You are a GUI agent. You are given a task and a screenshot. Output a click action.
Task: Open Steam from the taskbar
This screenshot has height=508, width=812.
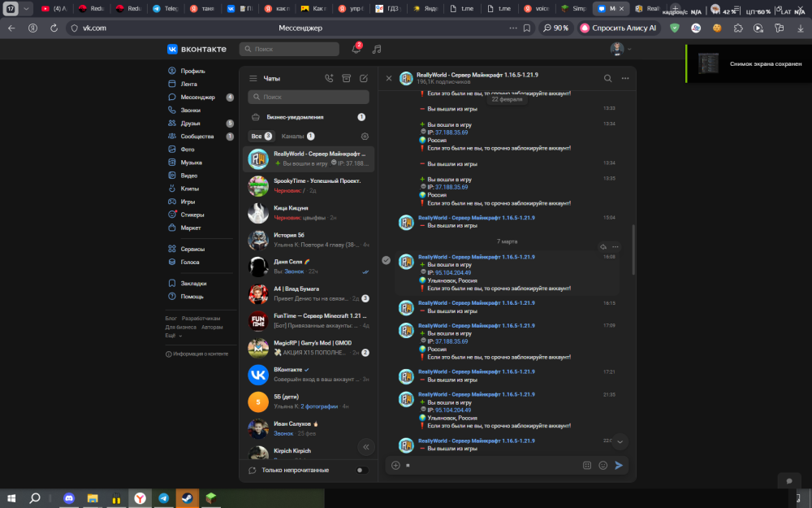pos(187,498)
